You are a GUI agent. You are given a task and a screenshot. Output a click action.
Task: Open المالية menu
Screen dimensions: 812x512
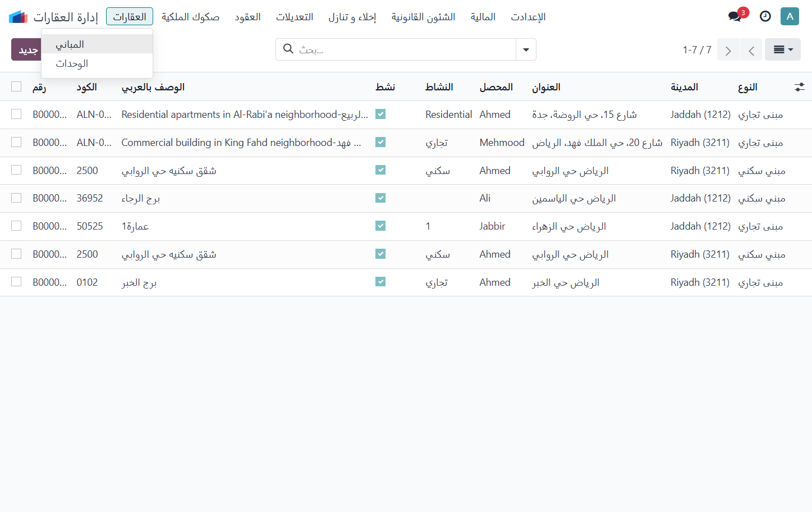483,16
